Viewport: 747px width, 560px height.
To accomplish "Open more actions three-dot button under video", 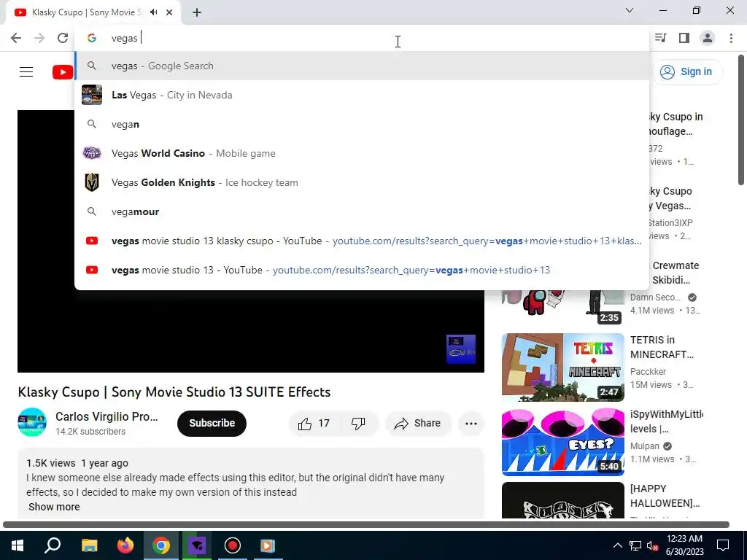I will 471,424.
